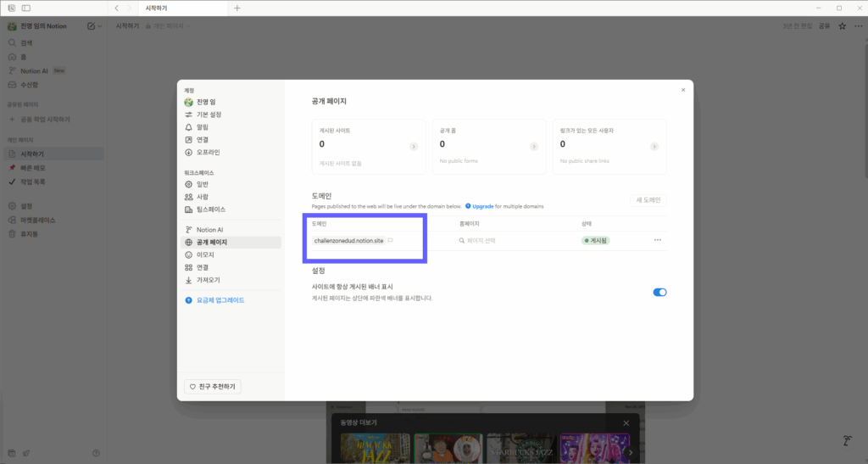
Task: Click the 요금제 업그레이드 link
Action: [x=220, y=300]
